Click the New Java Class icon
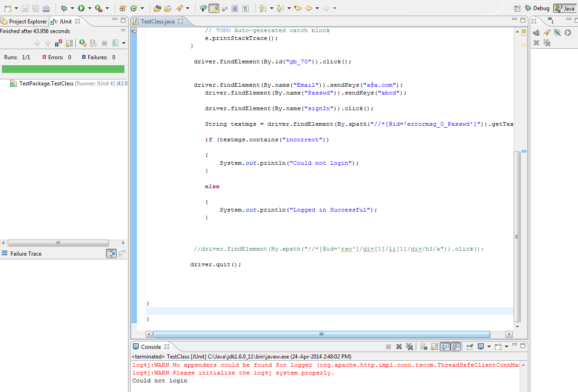The width and height of the screenshot is (578, 392). 134,8
